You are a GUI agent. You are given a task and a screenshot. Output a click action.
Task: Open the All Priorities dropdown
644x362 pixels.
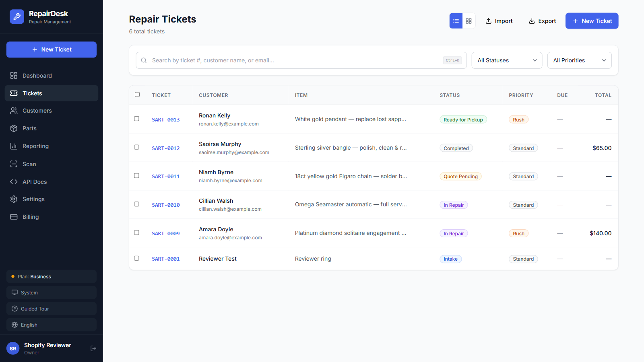click(x=580, y=60)
